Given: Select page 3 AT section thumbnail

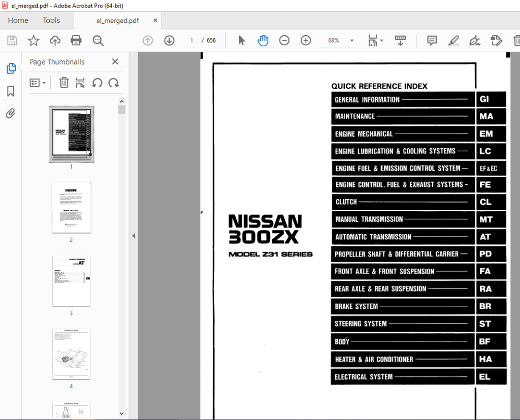Looking at the screenshot, I should coord(71,281).
